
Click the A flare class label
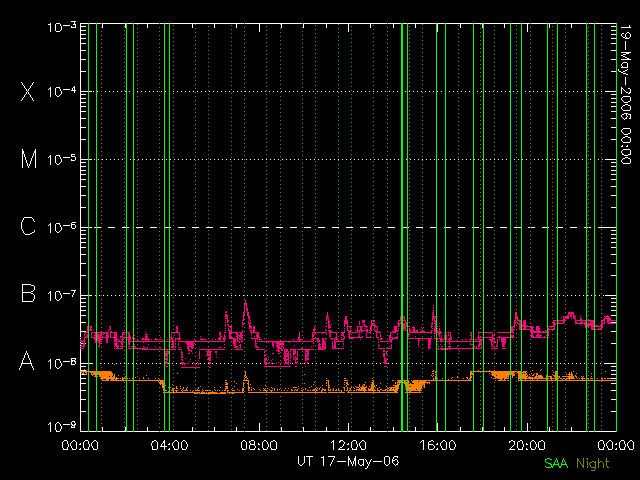tap(27, 361)
